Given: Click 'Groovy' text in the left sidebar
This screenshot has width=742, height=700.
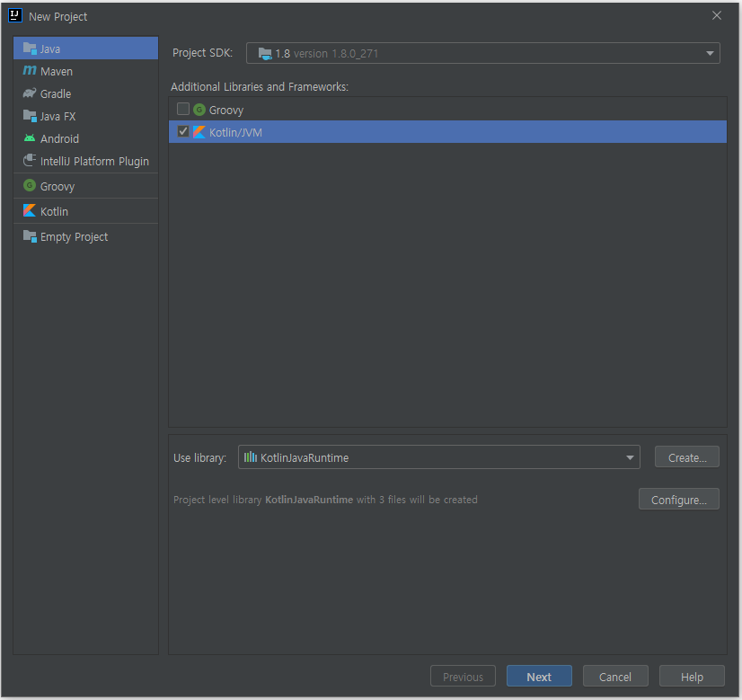Looking at the screenshot, I should tap(57, 187).
